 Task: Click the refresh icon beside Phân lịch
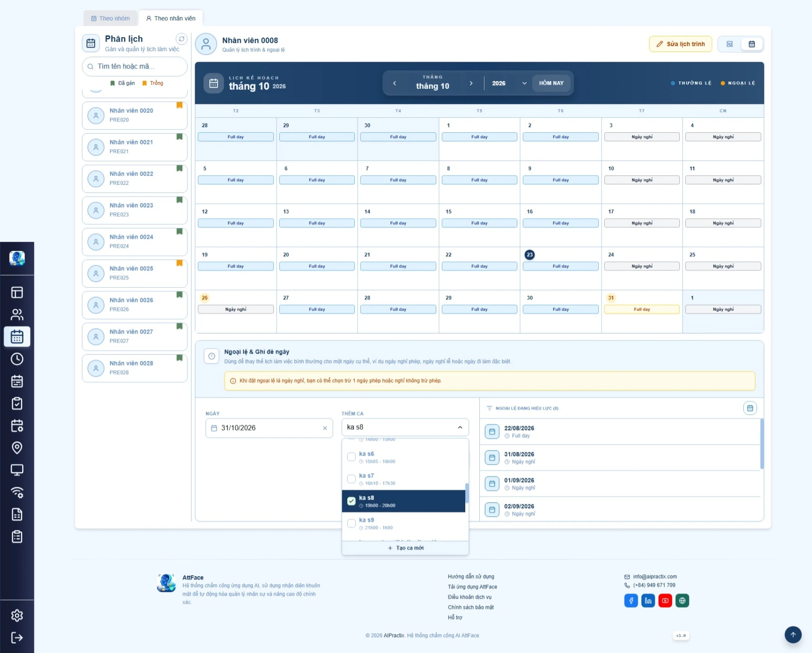click(x=182, y=39)
